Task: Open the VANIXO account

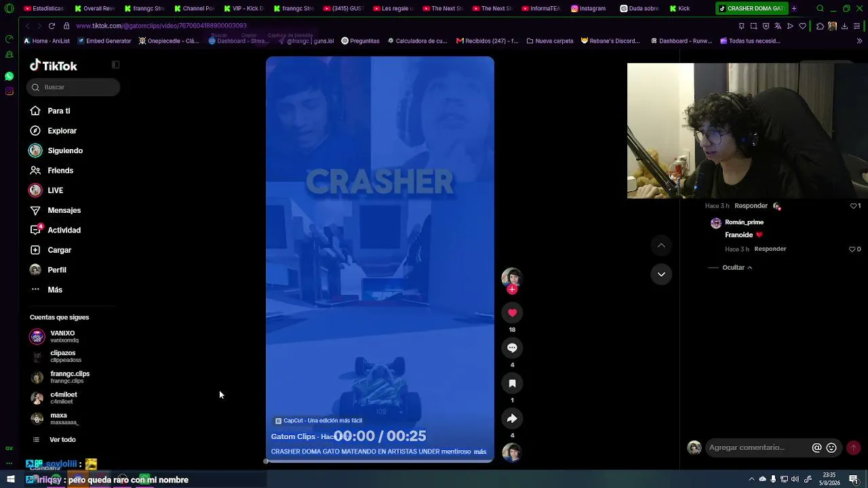Action: click(54, 336)
